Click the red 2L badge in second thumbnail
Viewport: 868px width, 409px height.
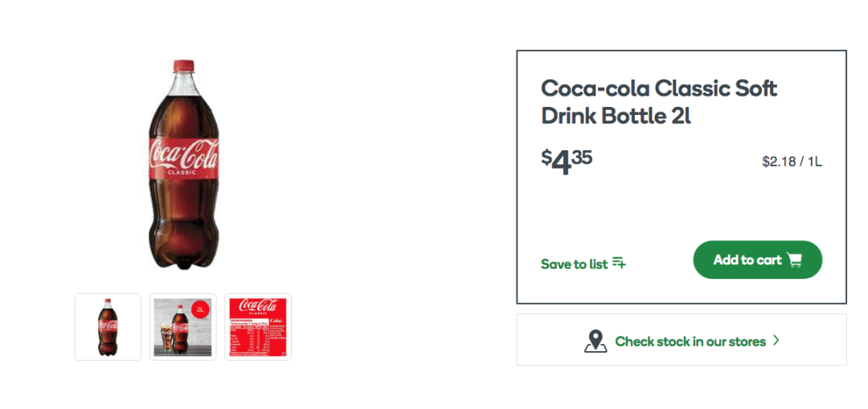pyautogui.click(x=200, y=310)
